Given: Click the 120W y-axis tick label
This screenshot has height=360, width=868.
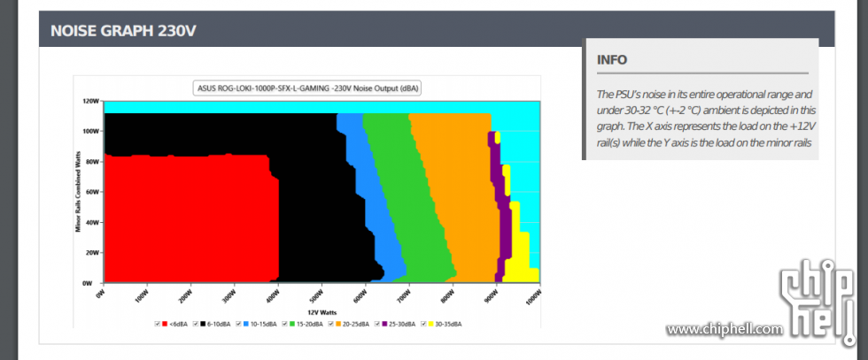Looking at the screenshot, I should [x=91, y=101].
